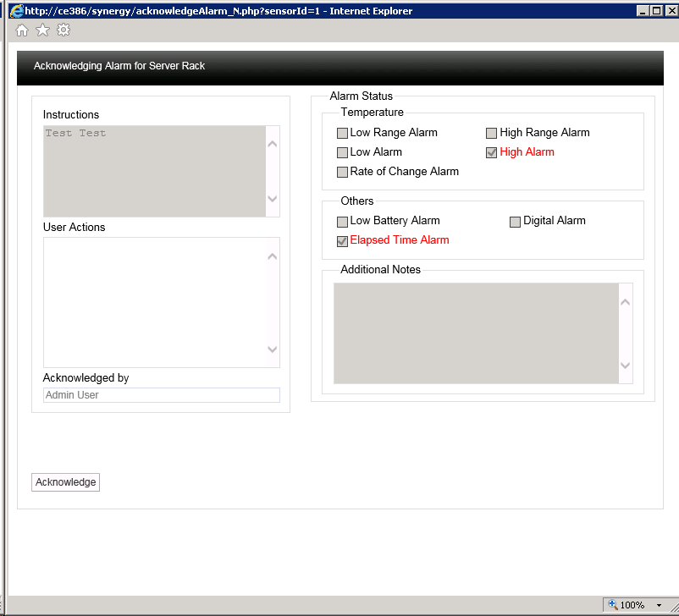Enable the Low Alarm checkbox

tap(342, 152)
